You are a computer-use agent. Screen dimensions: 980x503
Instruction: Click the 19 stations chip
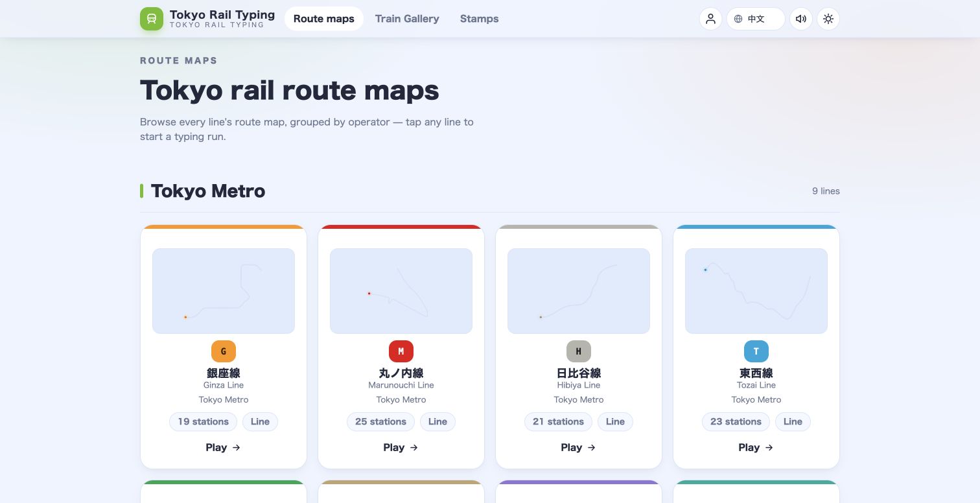tap(204, 421)
